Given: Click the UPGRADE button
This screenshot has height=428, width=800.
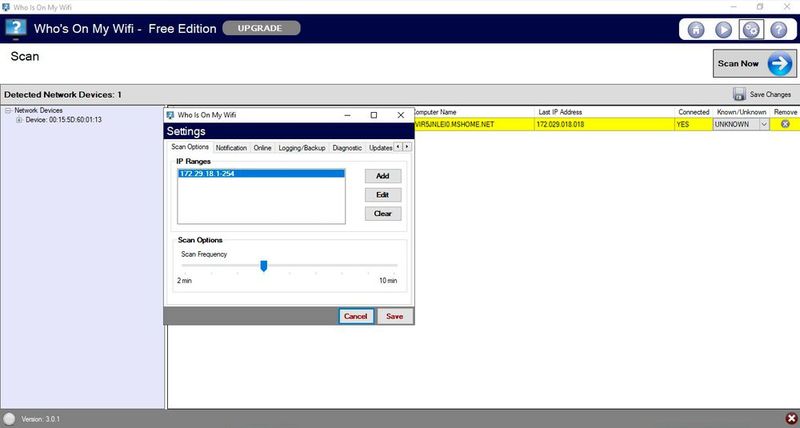Looking at the screenshot, I should tap(261, 28).
